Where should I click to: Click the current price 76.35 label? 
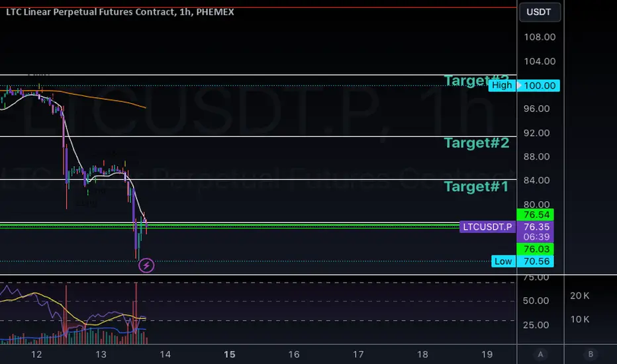(535, 226)
